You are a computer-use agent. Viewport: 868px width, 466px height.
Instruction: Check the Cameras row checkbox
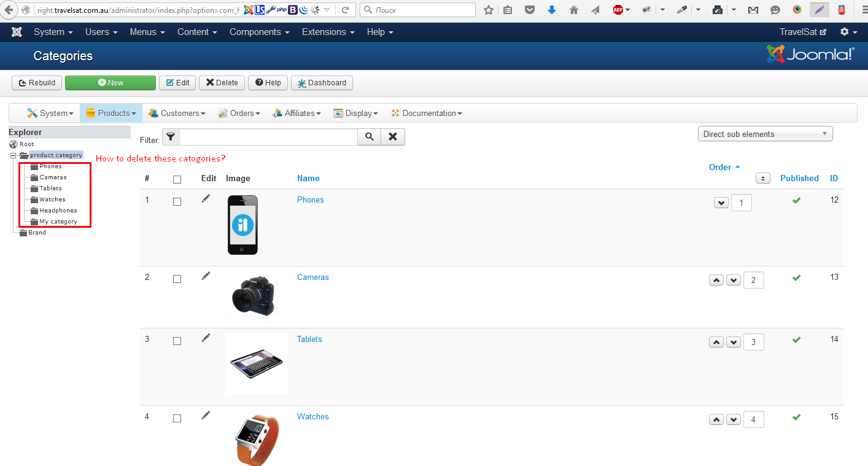point(177,279)
